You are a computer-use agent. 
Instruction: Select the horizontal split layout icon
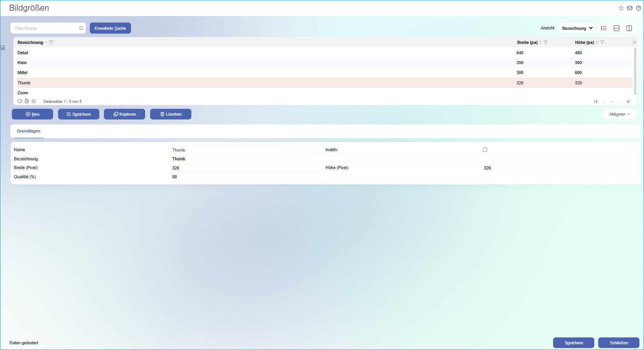[616, 28]
